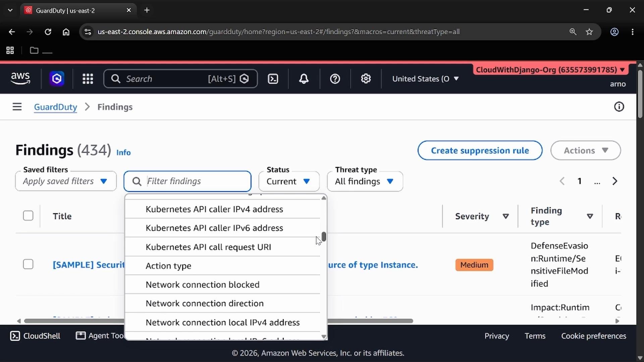Image resolution: width=644 pixels, height=362 pixels.
Task: Open Privacy footer link
Action: coord(497,336)
